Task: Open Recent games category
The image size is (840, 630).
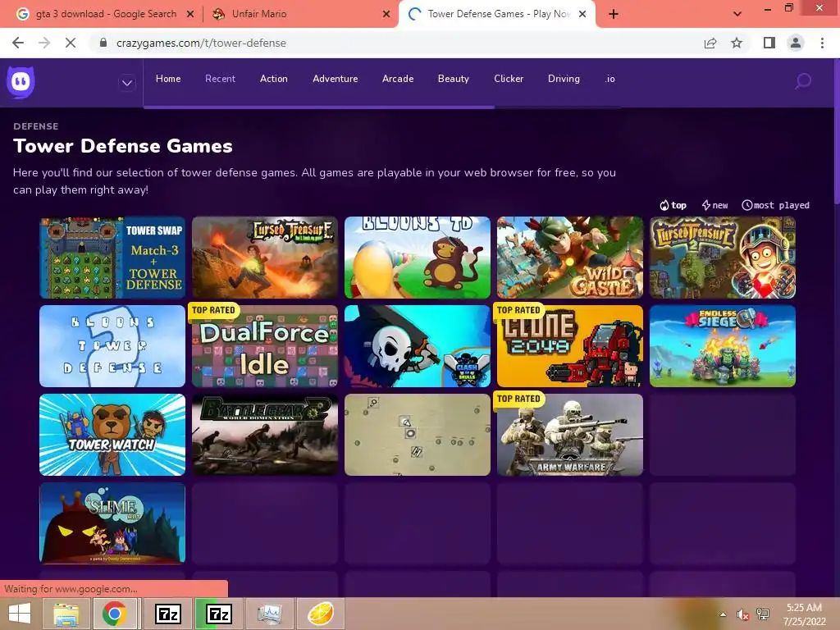Action: pos(220,79)
